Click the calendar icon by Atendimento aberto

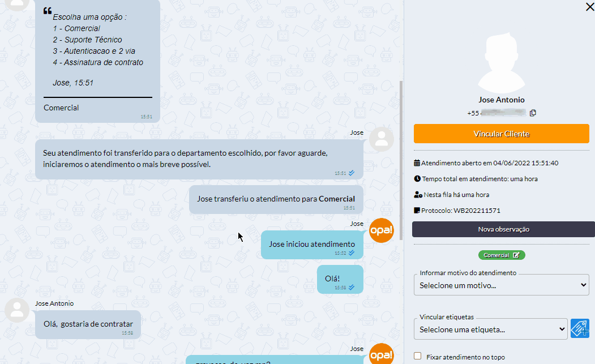tap(417, 163)
